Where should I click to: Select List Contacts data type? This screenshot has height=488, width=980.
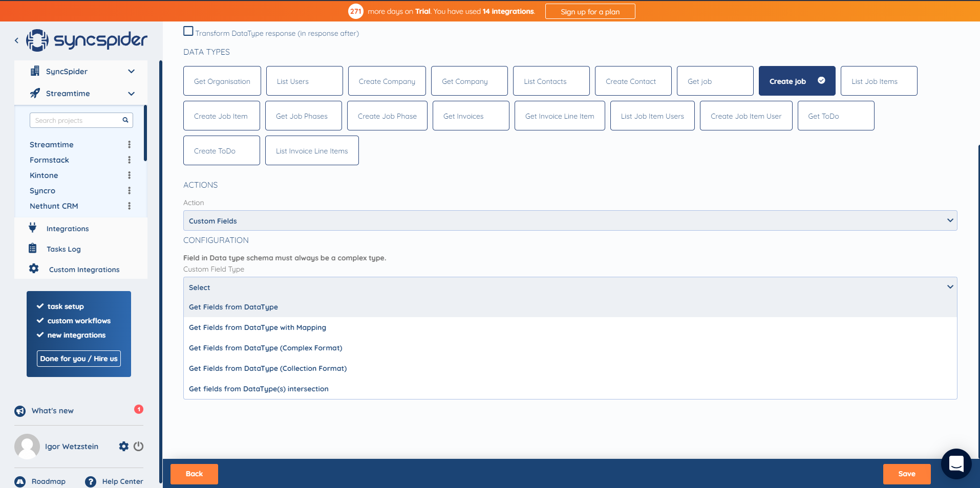[551, 81]
